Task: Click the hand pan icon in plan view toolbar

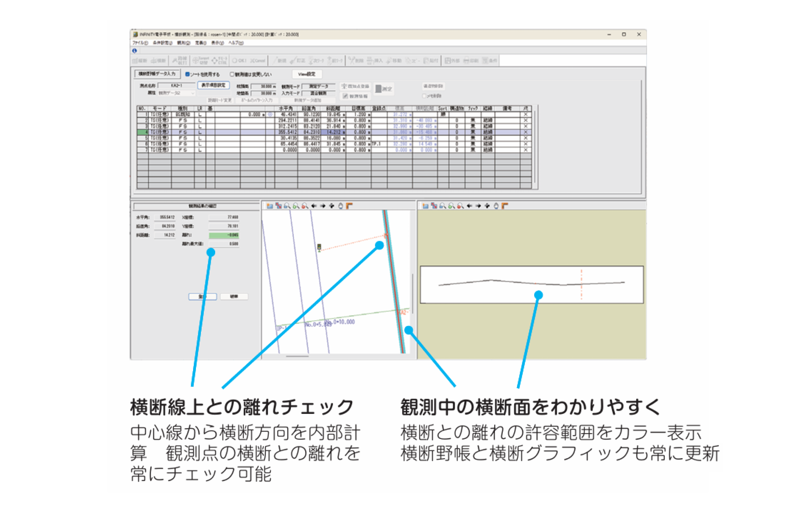Action: click(340, 206)
